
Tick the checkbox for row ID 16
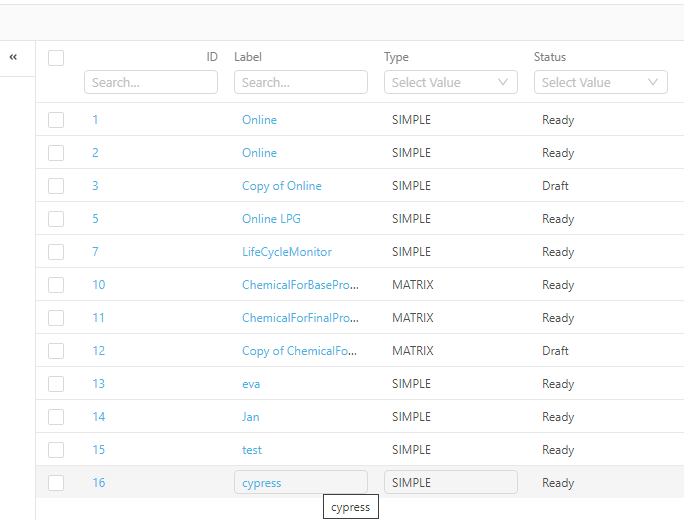point(56,483)
